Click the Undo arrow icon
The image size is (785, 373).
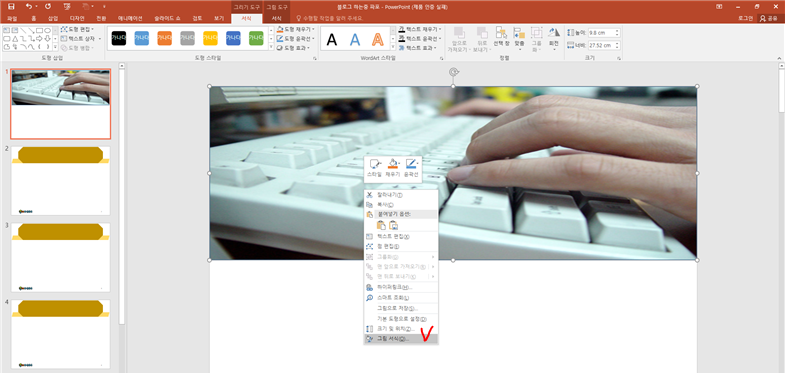pyautogui.click(x=28, y=7)
